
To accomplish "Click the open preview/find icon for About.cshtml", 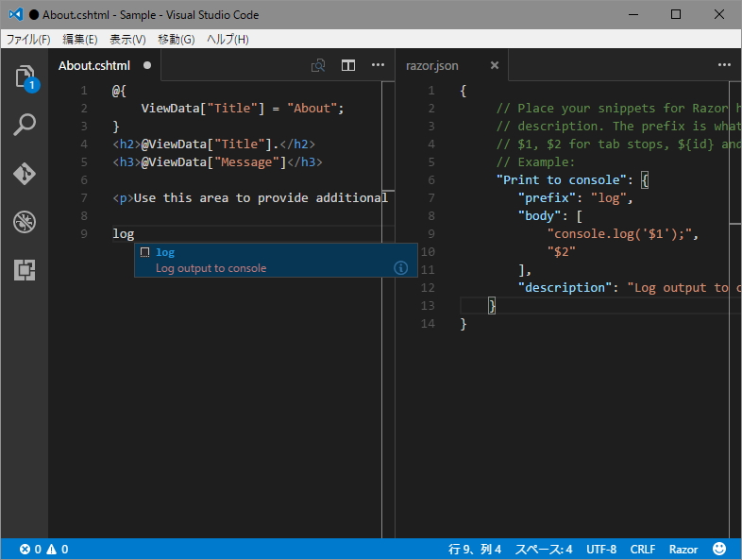I will (318, 65).
